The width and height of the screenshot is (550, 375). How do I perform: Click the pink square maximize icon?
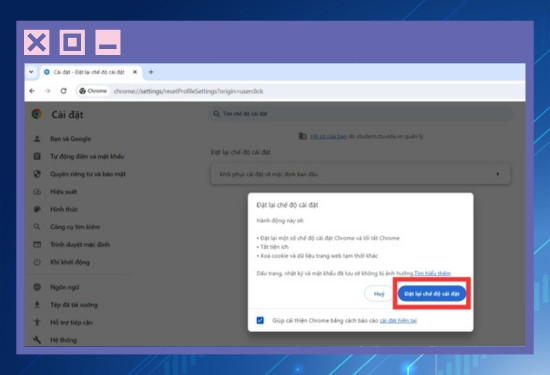tap(72, 42)
